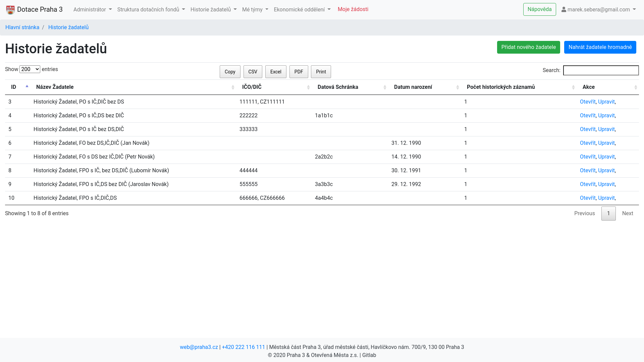
Task: Sort by Datum narození column
Action: (413, 87)
